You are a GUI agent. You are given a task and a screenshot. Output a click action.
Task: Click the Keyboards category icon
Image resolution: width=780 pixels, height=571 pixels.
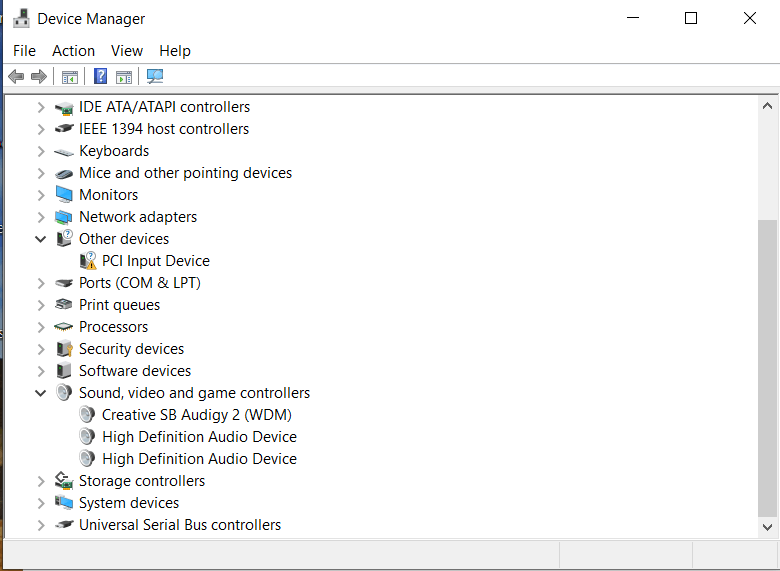tap(64, 152)
